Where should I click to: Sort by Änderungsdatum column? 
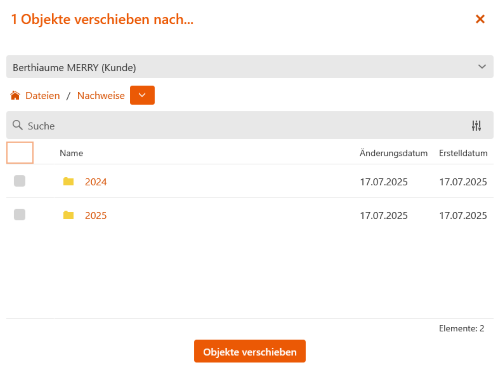(x=393, y=153)
